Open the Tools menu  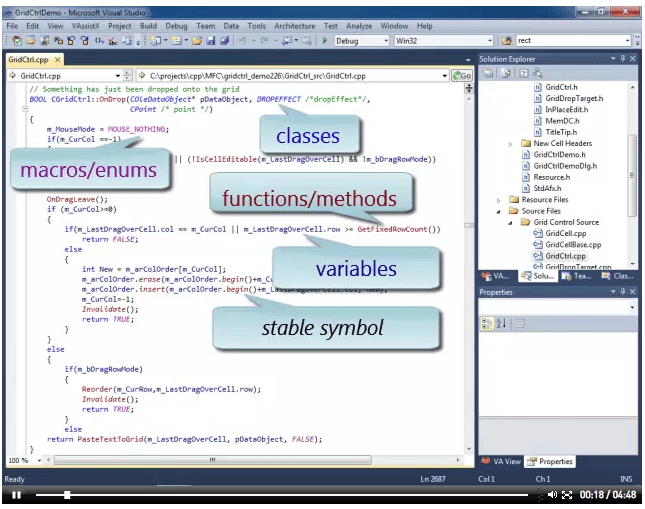pos(256,26)
